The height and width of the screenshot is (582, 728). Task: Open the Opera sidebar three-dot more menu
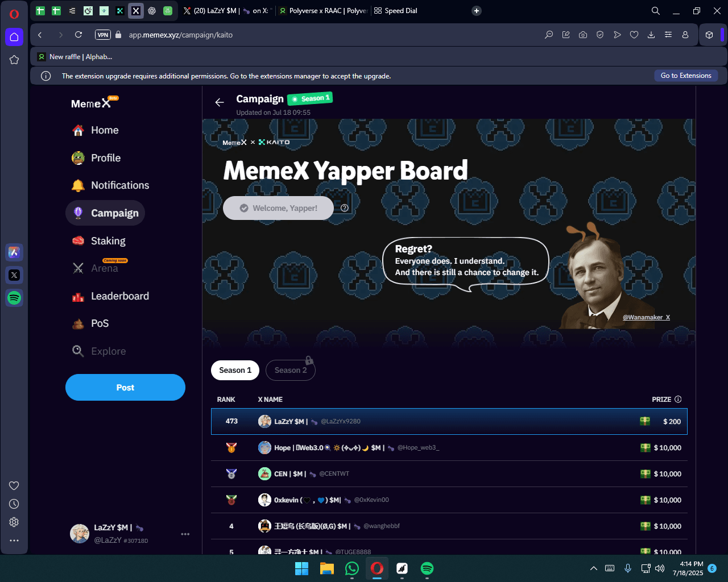pos(14,541)
